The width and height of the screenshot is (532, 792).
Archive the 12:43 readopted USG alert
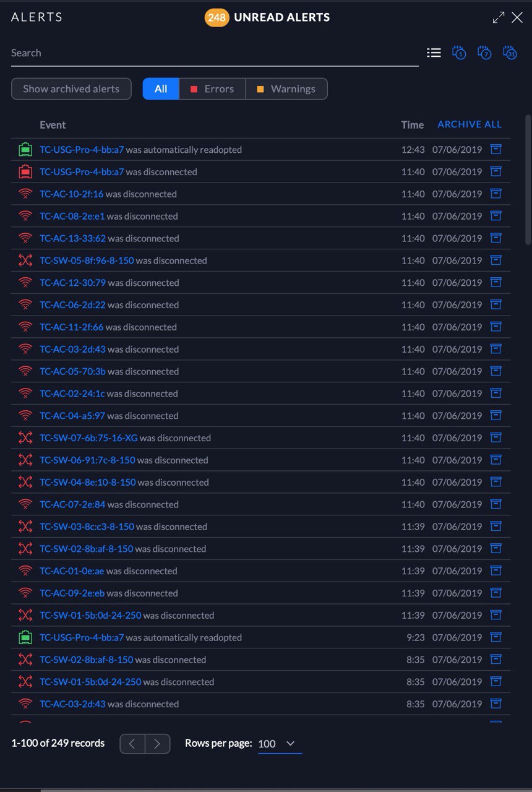click(x=496, y=149)
